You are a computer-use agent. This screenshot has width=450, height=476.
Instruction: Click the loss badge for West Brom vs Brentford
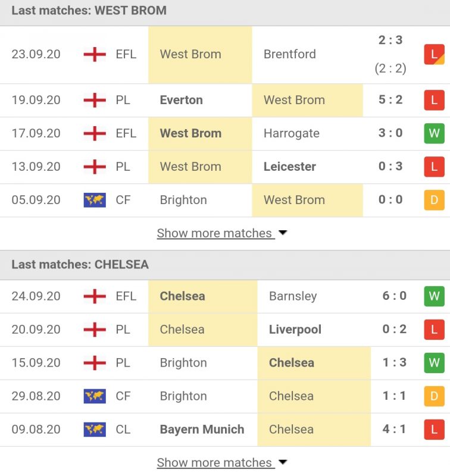click(434, 55)
